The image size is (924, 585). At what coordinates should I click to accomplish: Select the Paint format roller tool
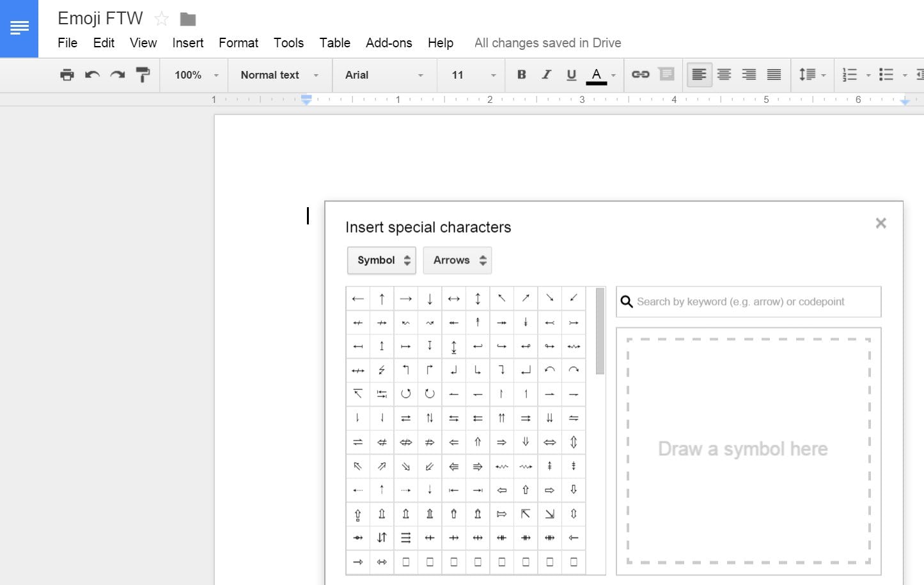pos(143,75)
